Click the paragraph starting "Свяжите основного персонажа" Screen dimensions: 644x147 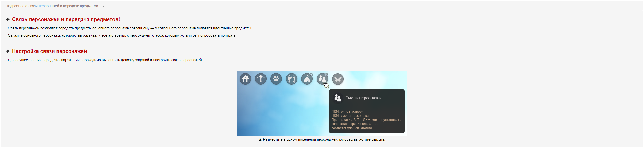click(122, 35)
